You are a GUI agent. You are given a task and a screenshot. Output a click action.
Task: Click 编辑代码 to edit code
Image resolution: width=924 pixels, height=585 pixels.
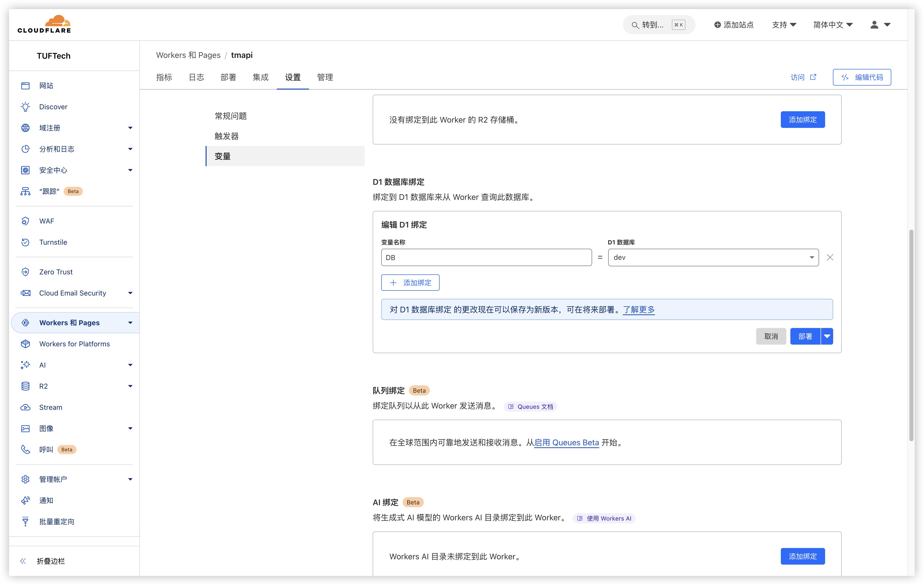[862, 77]
